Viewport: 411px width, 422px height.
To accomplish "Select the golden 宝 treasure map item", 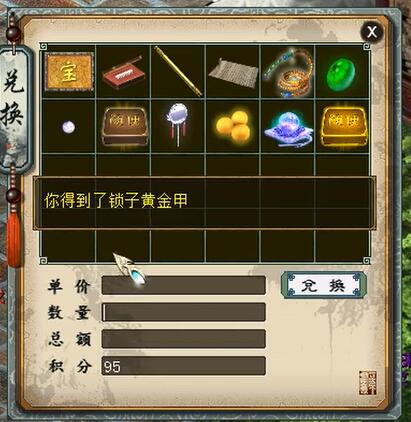I will (x=69, y=72).
